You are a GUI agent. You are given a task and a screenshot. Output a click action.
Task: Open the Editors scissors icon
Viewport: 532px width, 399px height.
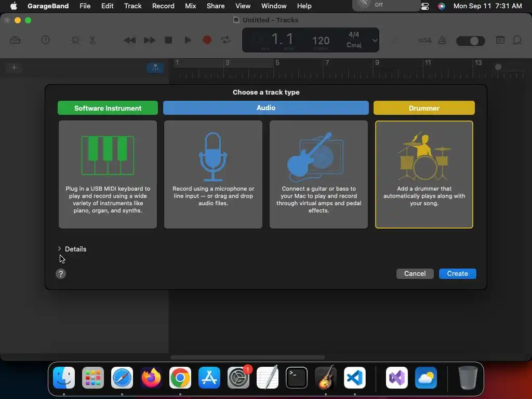point(92,40)
